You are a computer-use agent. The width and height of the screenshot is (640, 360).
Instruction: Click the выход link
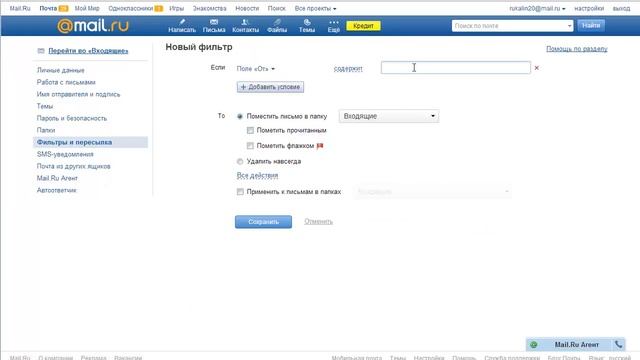click(x=621, y=8)
